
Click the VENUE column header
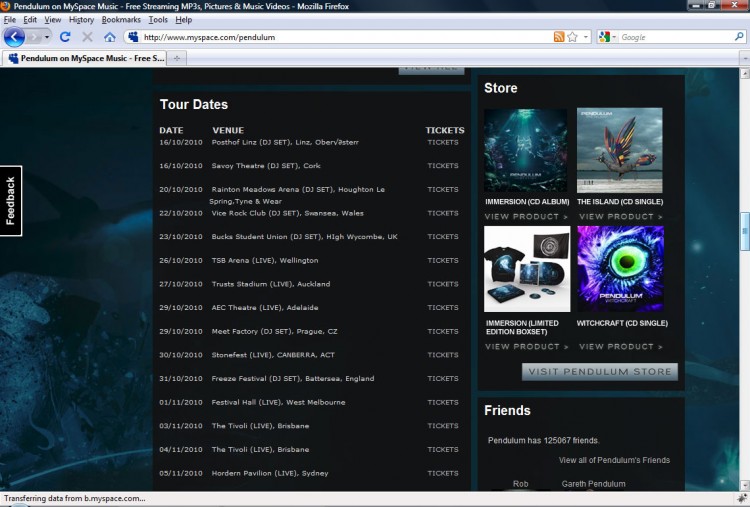228,130
